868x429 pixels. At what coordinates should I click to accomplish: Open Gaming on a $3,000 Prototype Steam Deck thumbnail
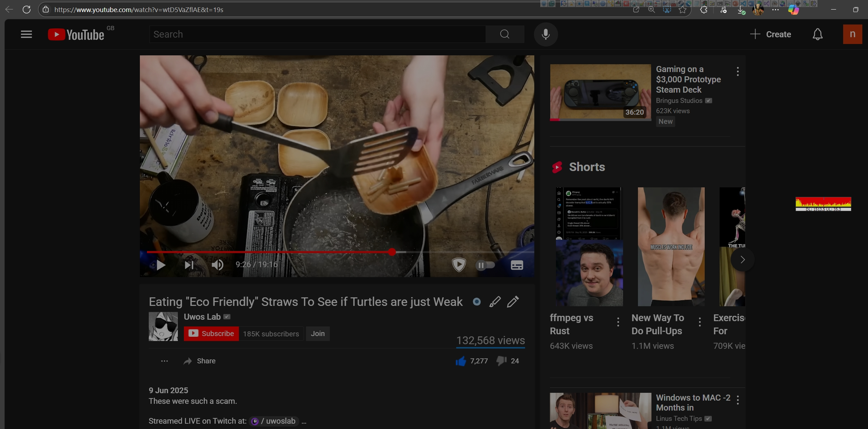point(600,92)
